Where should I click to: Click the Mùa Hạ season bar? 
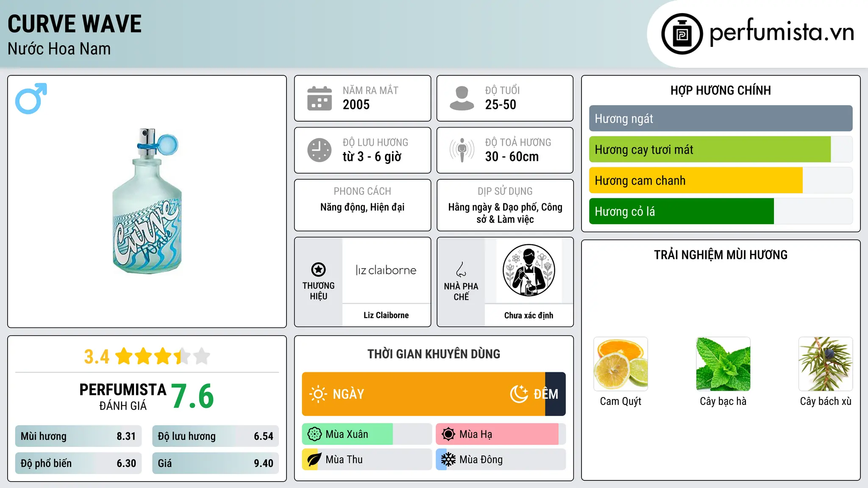[x=501, y=434]
